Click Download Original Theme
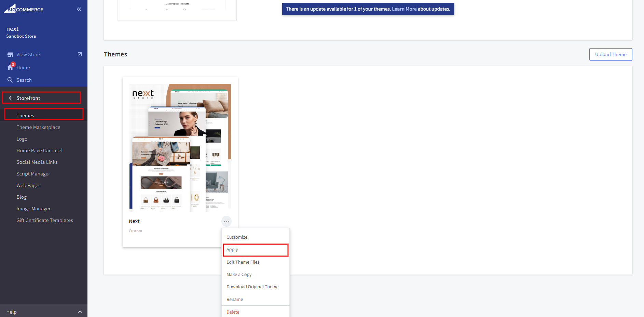The width and height of the screenshot is (644, 317). [252, 287]
